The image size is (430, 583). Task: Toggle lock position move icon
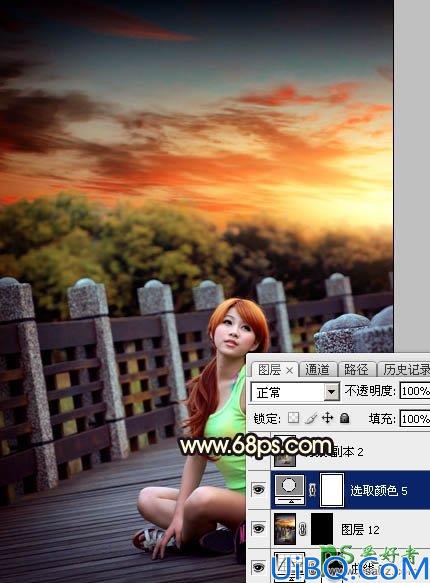327,418
